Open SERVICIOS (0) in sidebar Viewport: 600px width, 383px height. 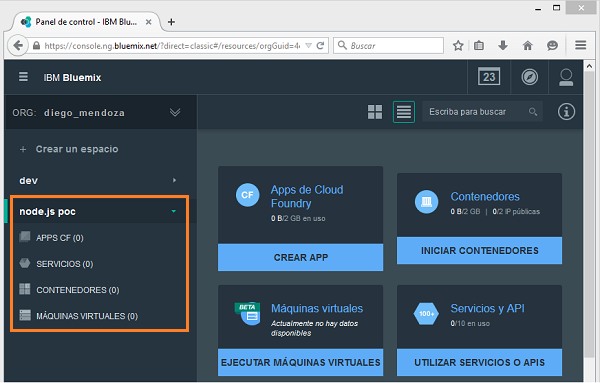click(65, 264)
